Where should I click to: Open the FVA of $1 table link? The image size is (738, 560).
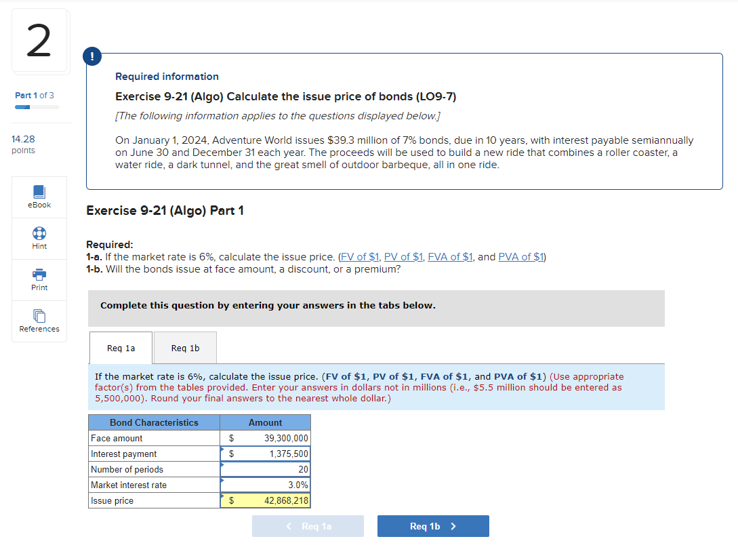click(x=450, y=256)
